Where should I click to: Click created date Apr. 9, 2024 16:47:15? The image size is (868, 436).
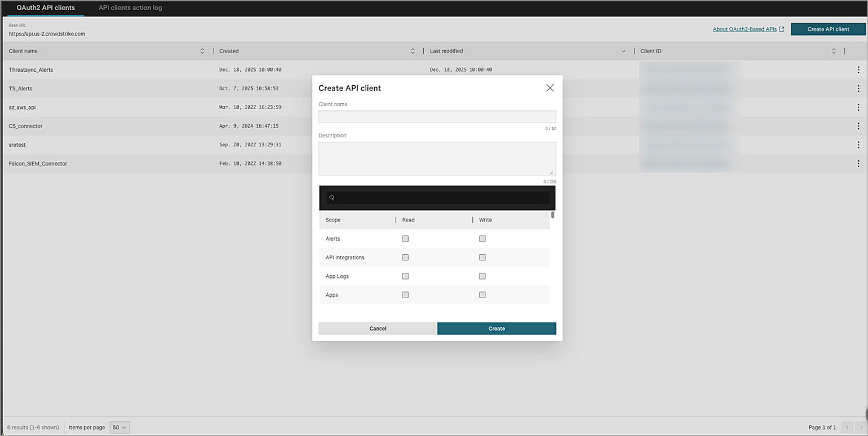pos(249,126)
